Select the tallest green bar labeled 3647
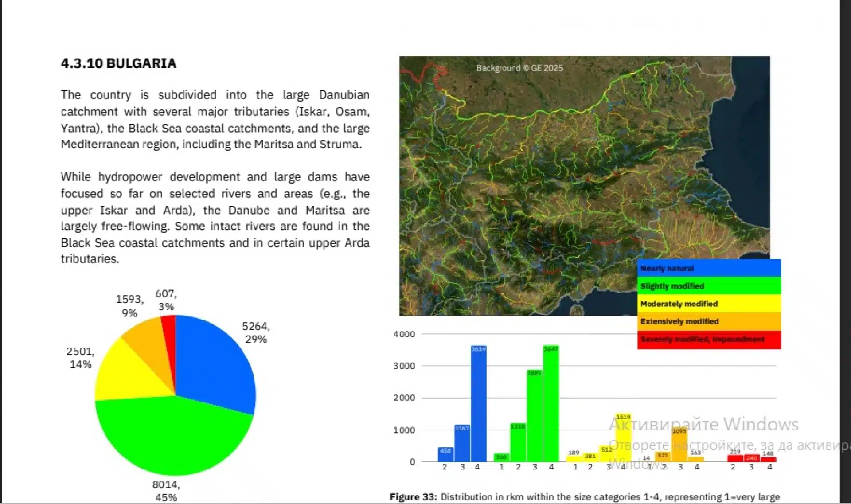 click(551, 404)
